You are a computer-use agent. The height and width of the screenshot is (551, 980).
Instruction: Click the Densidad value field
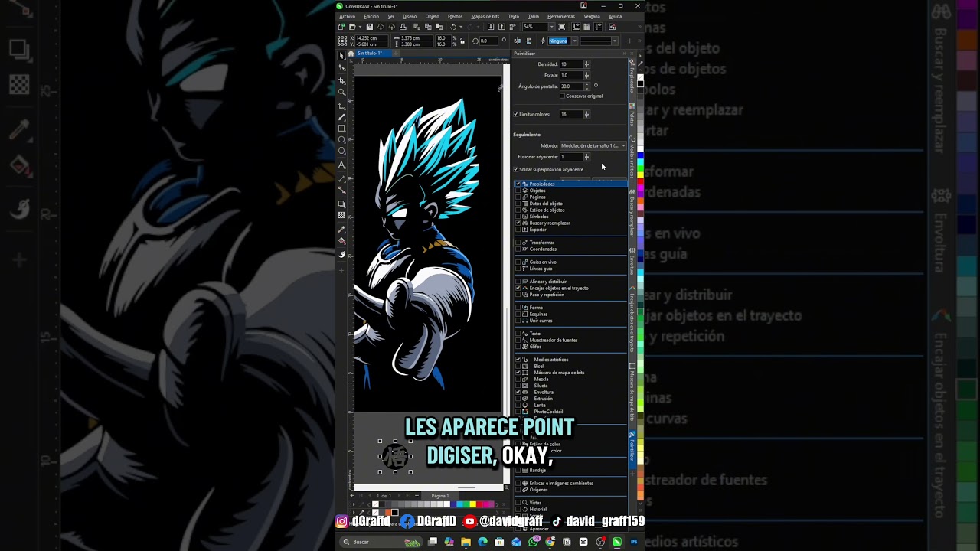(x=570, y=64)
